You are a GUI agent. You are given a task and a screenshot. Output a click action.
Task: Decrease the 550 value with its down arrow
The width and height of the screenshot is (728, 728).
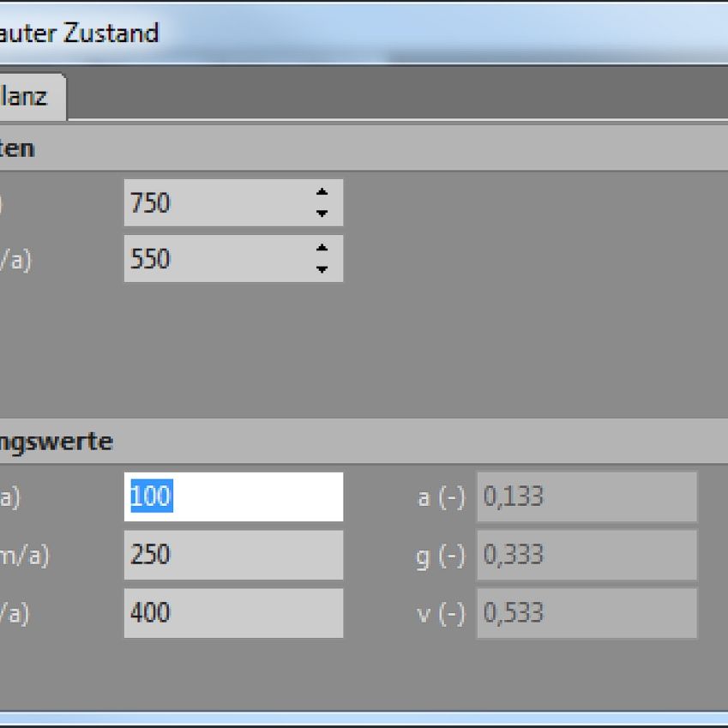322,269
